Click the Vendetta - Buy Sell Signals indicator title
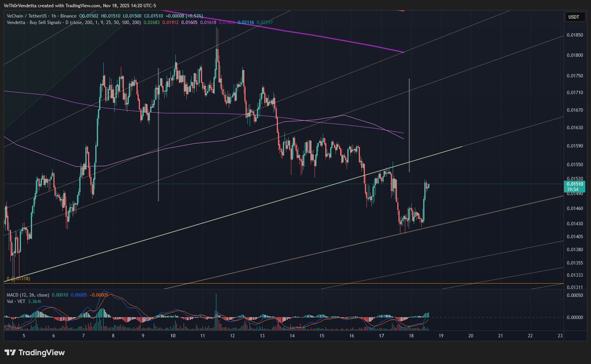The width and height of the screenshot is (591, 364). [36, 23]
